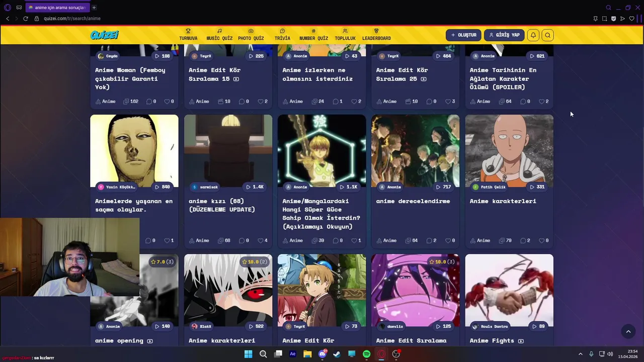Screen dimensions: 644x362
Task: Reload the page in the browser
Action: pyautogui.click(x=26, y=19)
